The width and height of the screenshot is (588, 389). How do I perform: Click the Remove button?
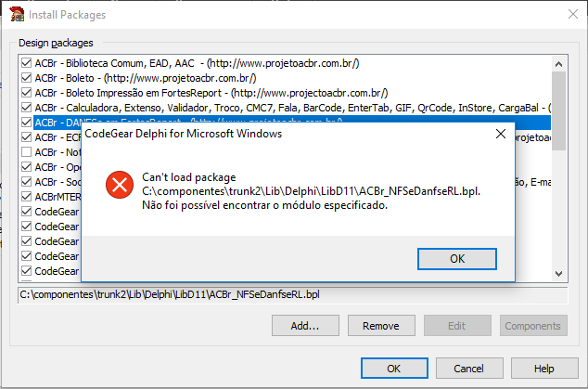tap(381, 326)
